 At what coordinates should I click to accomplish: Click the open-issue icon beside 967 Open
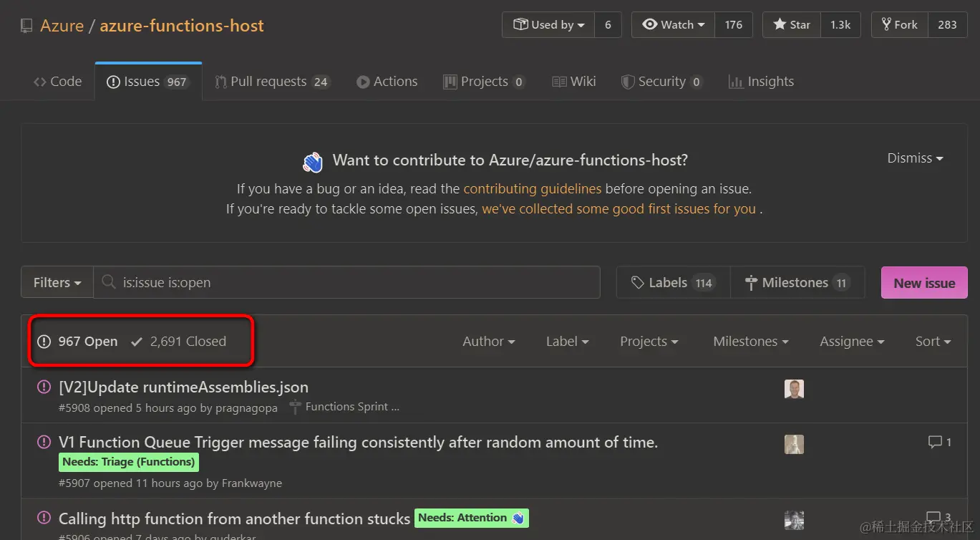44,342
